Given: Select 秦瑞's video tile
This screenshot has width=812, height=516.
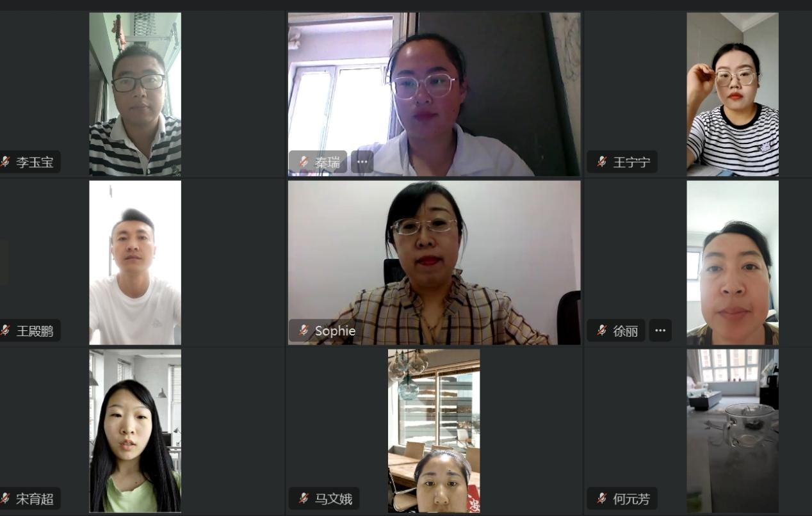Looking at the screenshot, I should (434, 94).
